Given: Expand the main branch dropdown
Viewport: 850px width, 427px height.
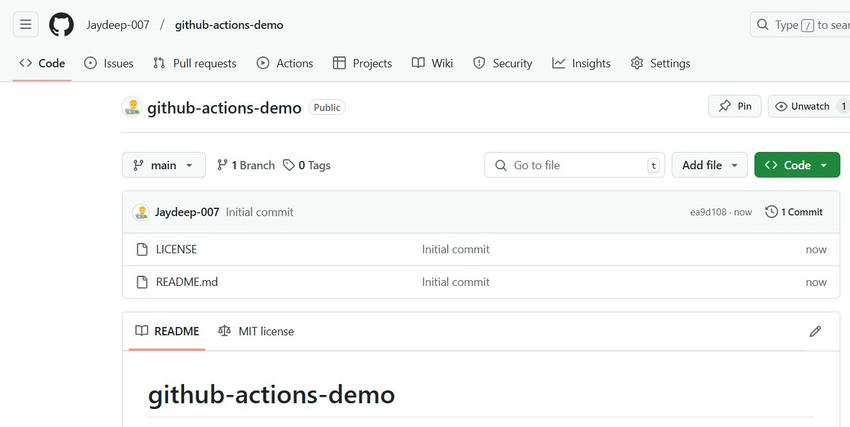Looking at the screenshot, I should click(x=164, y=165).
